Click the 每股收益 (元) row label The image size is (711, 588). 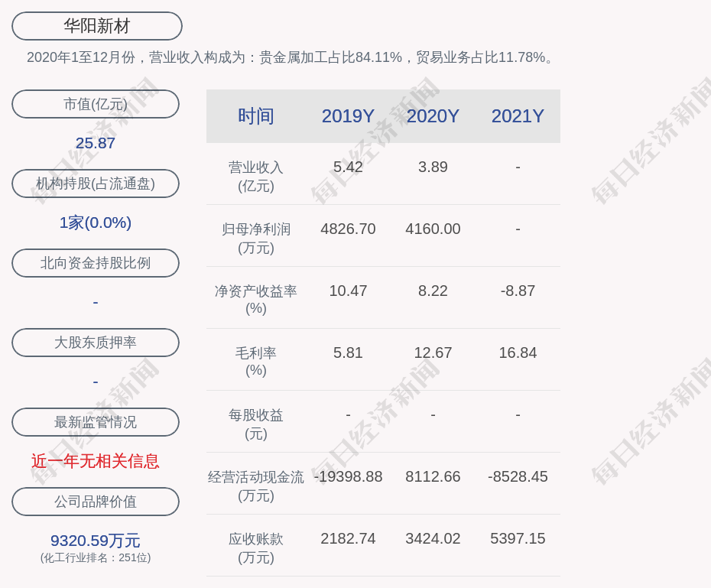coord(256,424)
